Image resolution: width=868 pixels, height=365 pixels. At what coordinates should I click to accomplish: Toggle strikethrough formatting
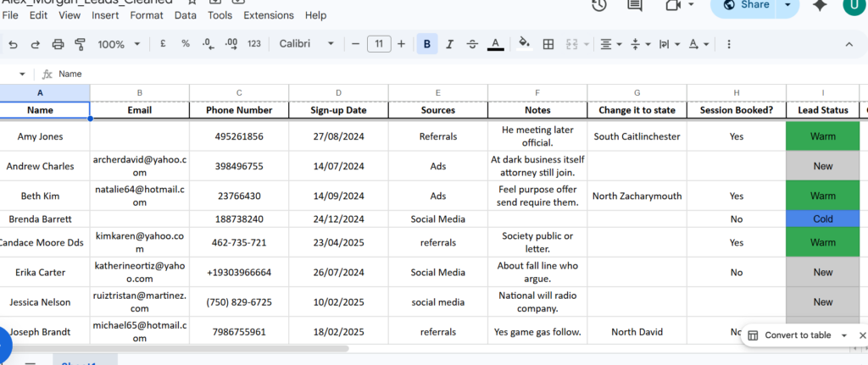coord(472,44)
